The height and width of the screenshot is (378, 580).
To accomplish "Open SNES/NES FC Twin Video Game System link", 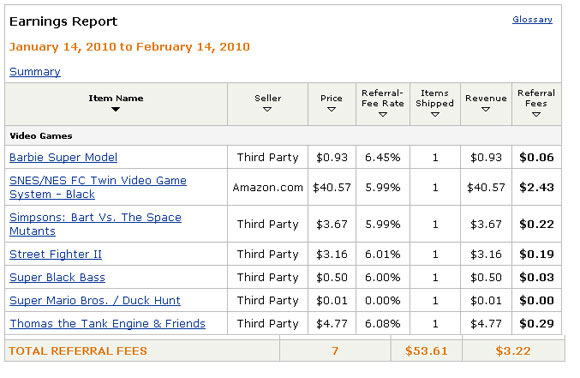I will 98,187.
